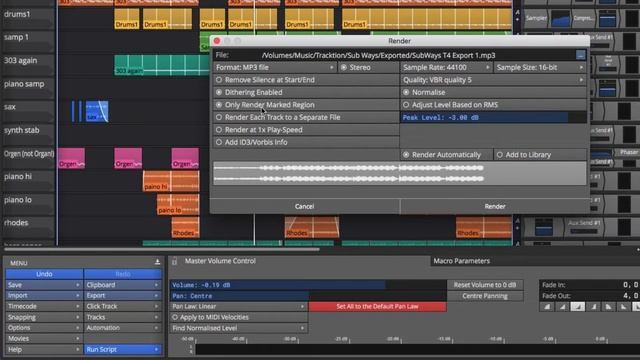This screenshot has height=360, width=640.
Task: Open the Clipboard menu
Action: [x=122, y=285]
